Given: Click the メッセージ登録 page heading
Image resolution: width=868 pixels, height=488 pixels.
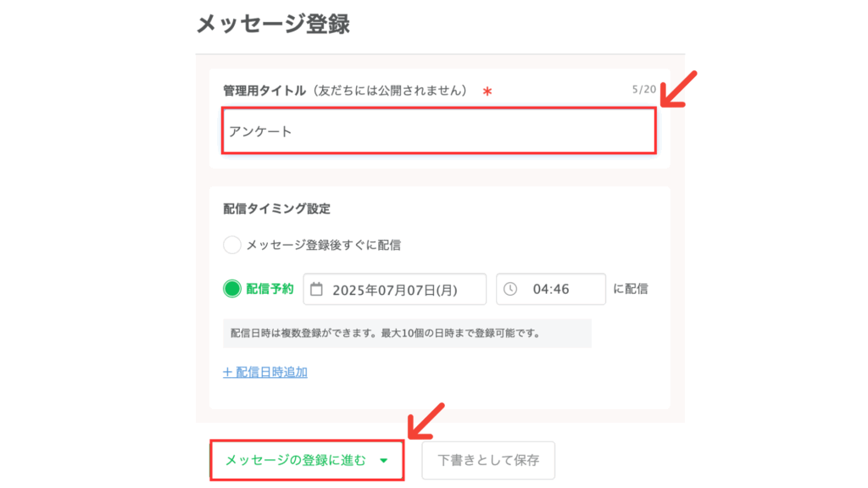Looking at the screenshot, I should click(x=273, y=24).
